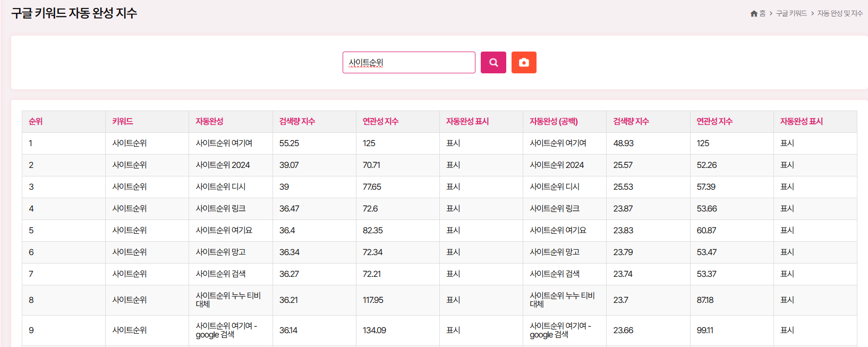Click the search volume value 48.93
Image resolution: width=868 pixels, height=347 pixels.
point(623,143)
